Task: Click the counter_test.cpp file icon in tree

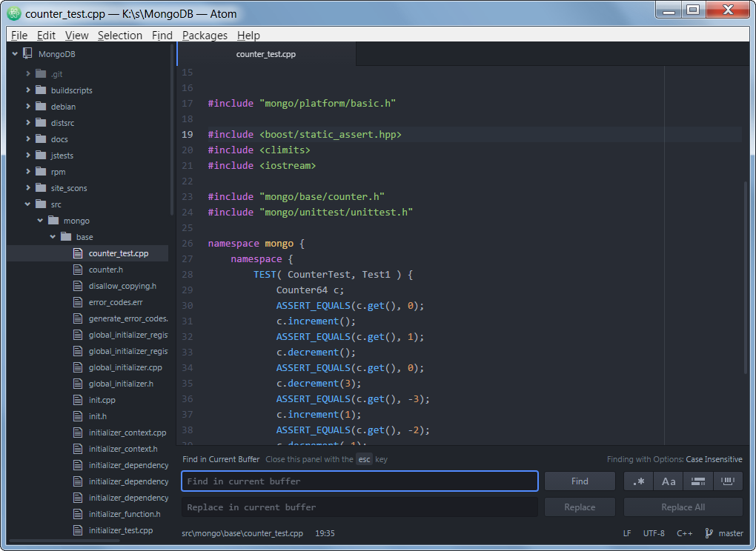Action: (78, 253)
